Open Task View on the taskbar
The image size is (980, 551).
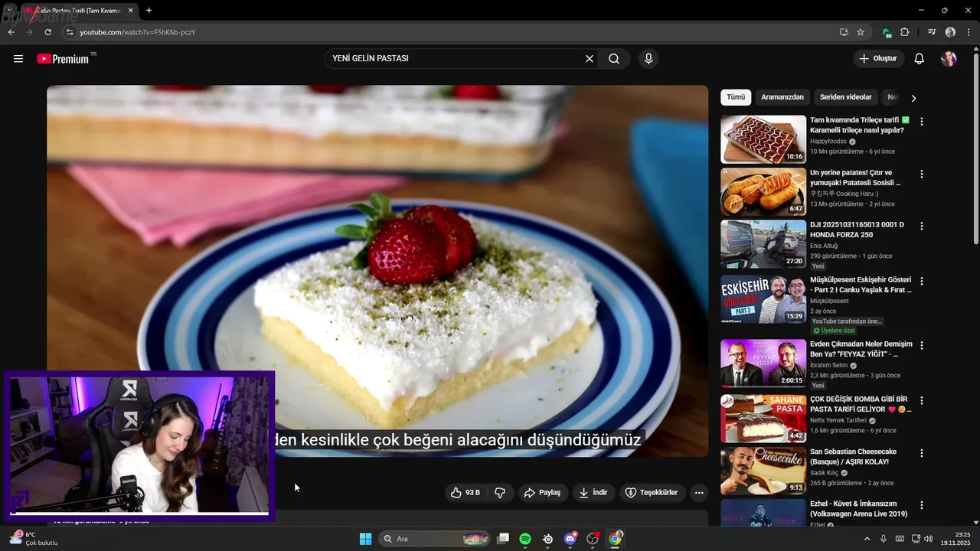click(503, 539)
